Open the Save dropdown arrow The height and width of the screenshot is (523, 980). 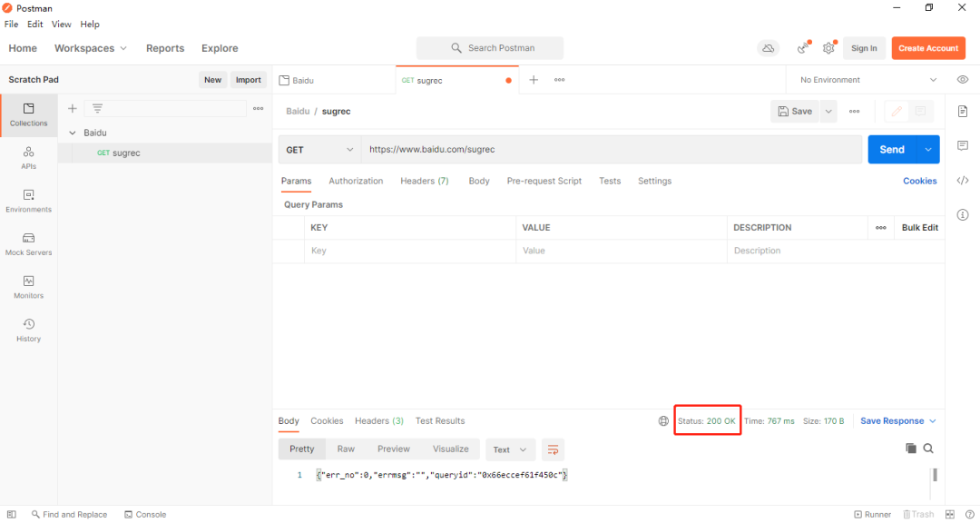828,112
